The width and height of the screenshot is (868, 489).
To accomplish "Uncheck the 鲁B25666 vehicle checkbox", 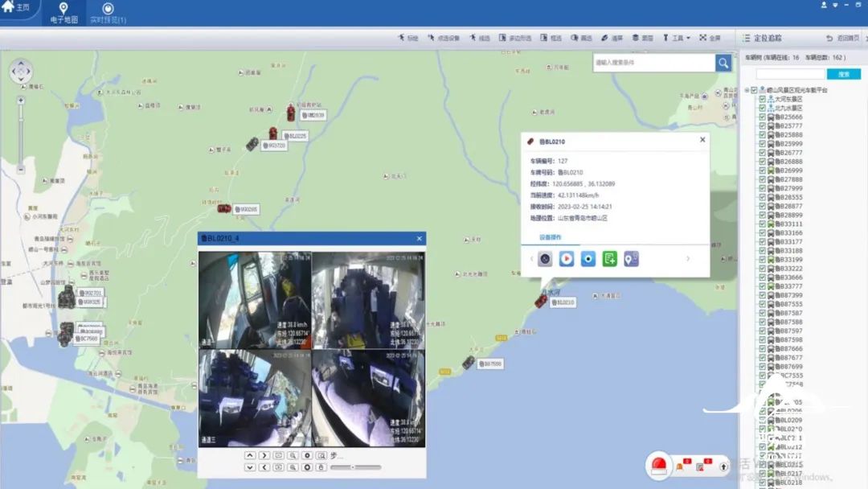I will click(x=762, y=117).
